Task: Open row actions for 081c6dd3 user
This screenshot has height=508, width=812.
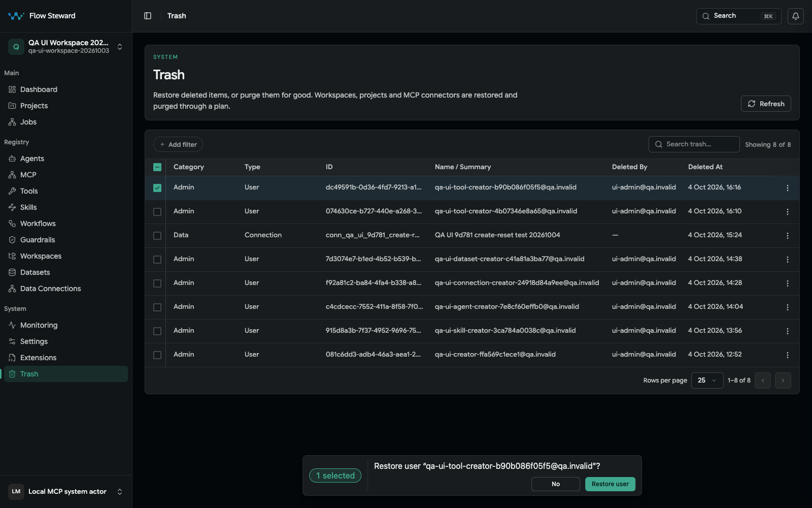Action: [x=787, y=355]
